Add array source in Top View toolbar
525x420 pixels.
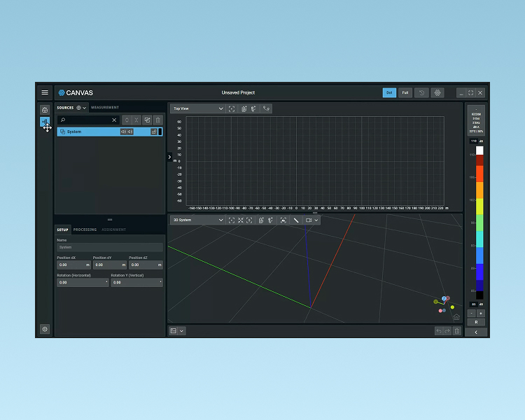(x=244, y=108)
